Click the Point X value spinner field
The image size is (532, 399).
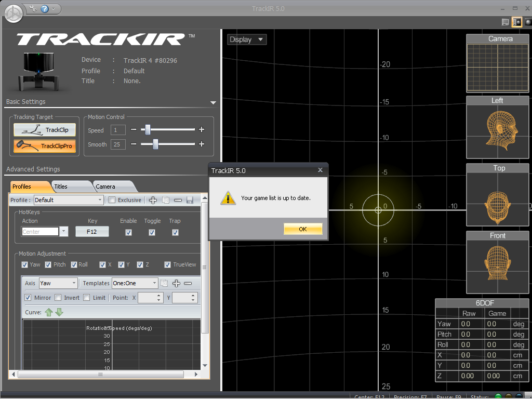point(151,298)
